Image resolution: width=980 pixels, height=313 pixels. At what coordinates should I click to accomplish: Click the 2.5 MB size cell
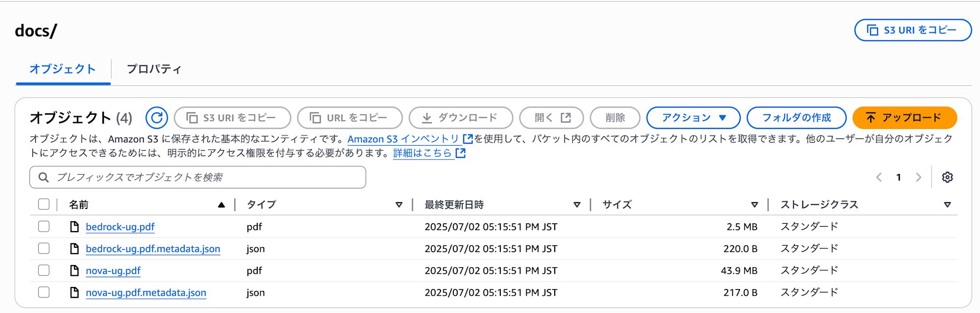click(742, 227)
